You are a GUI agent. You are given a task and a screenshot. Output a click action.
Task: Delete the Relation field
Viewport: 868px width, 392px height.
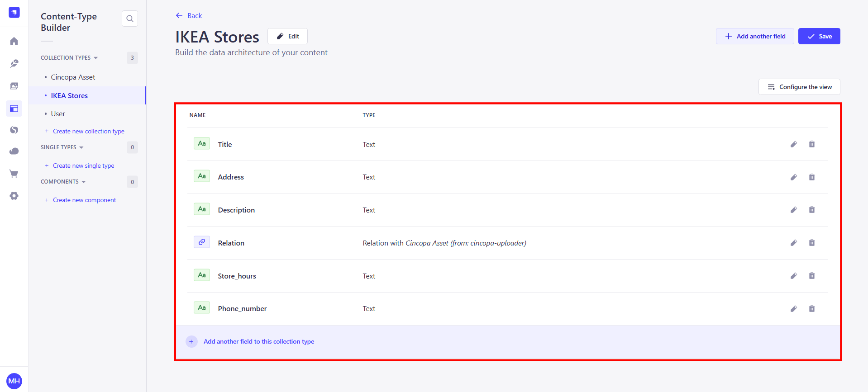(x=812, y=243)
